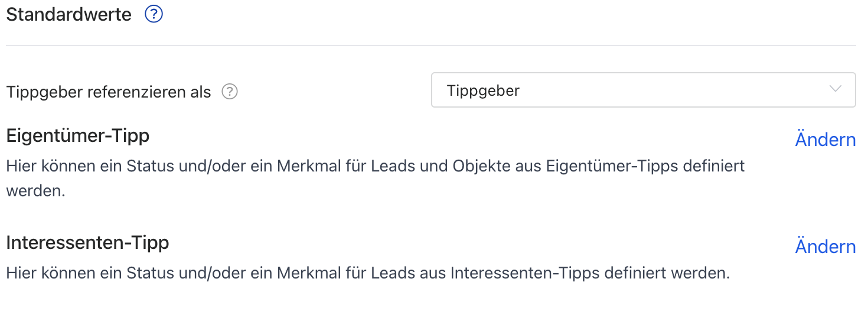Click the word 'werden.' ending the Eigentümer-Tipp description

pos(35,192)
